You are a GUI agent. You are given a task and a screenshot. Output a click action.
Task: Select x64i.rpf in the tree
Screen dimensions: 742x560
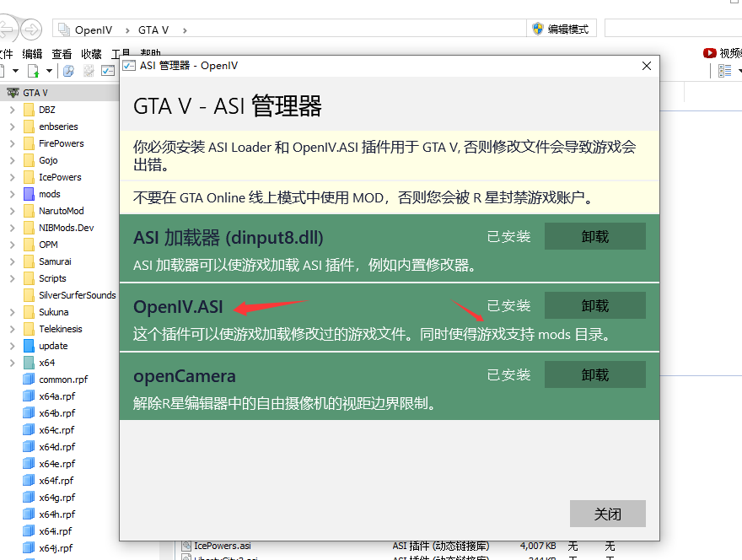click(x=56, y=531)
